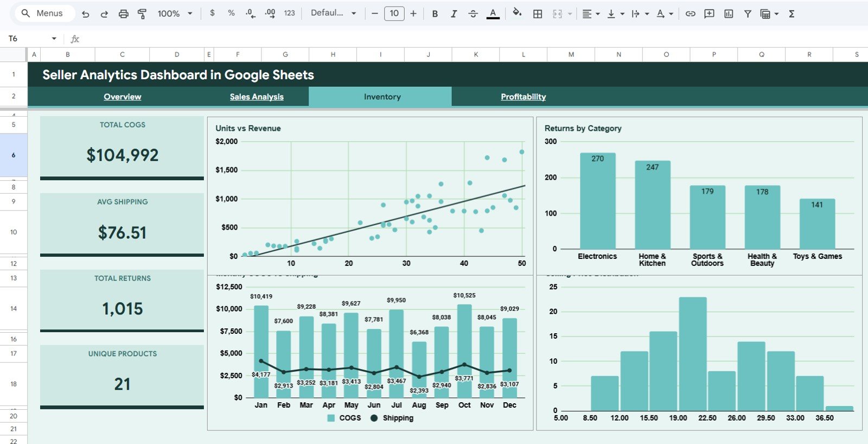The image size is (868, 444).
Task: Click UNIQUE PRODUCTS value 21
Action: click(x=123, y=384)
